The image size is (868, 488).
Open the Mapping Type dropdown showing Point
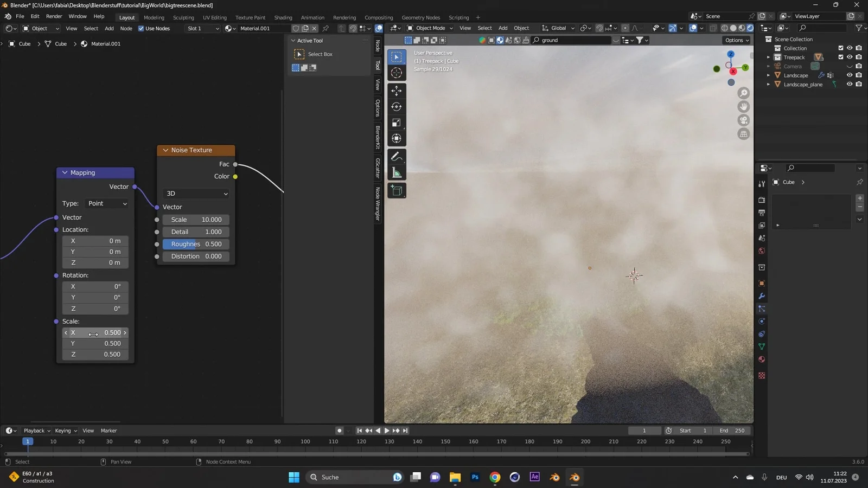(x=106, y=203)
